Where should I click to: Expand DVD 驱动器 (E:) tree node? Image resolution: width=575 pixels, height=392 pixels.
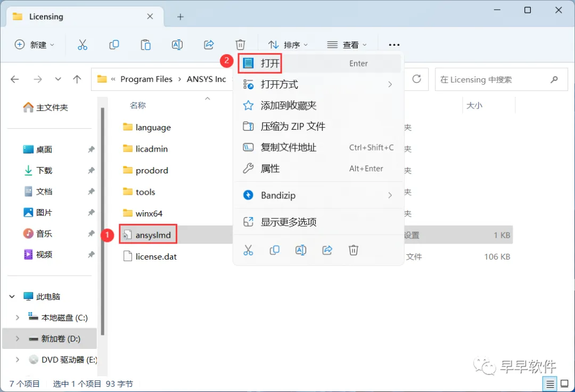(17, 360)
